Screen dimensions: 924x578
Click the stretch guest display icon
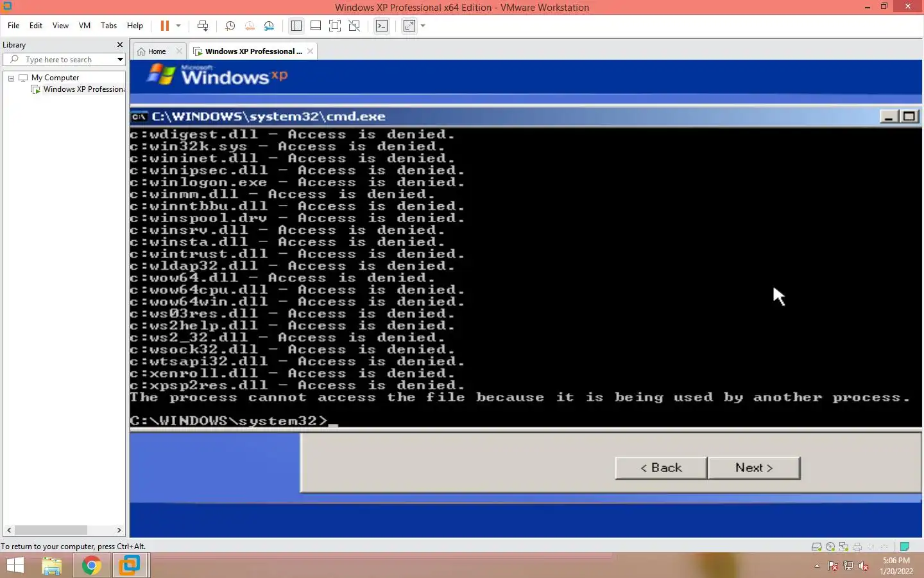coord(409,26)
